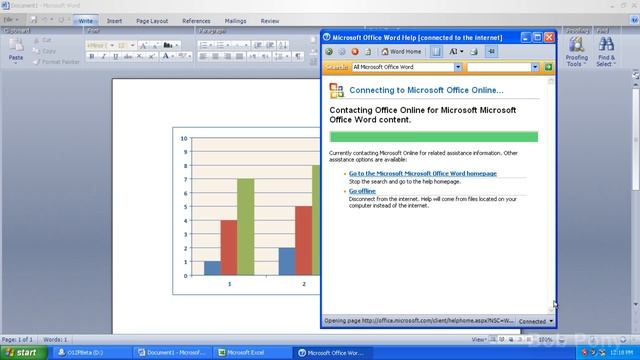640x360 pixels.
Task: Click the bar chart in the document
Action: 247,211
